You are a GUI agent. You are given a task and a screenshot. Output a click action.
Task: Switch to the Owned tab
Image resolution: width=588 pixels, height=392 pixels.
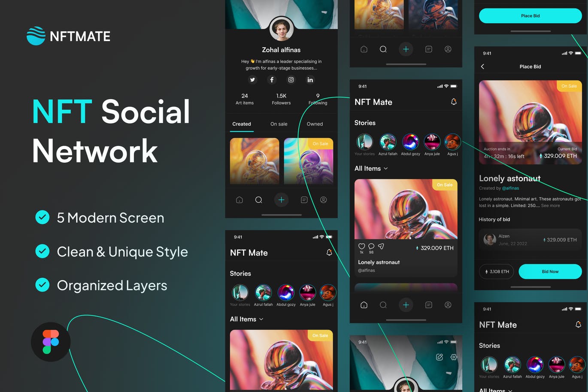[315, 124]
